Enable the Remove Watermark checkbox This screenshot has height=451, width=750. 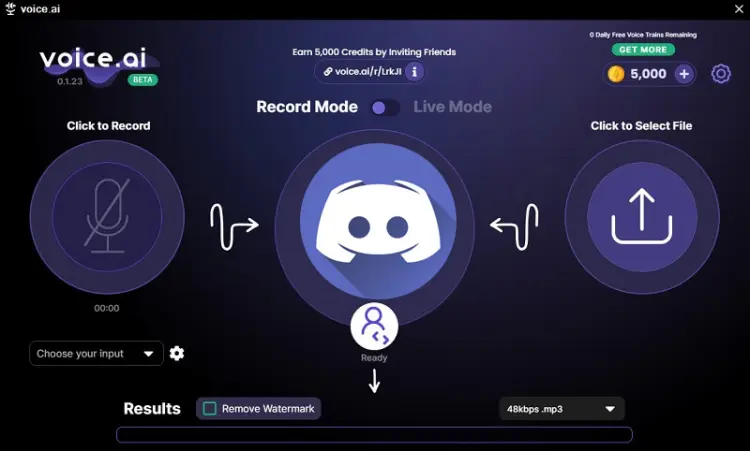[x=210, y=408]
